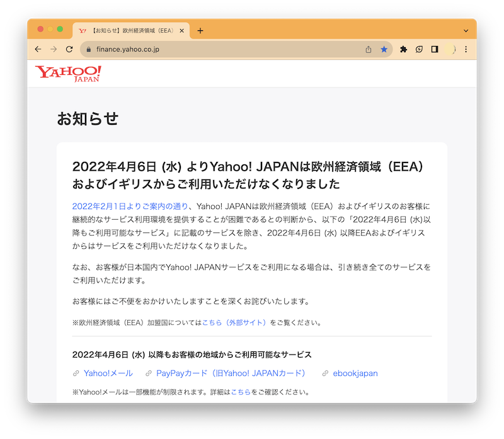Close the お知らせ tab
Image resolution: width=504 pixels, height=439 pixels.
coord(181,30)
